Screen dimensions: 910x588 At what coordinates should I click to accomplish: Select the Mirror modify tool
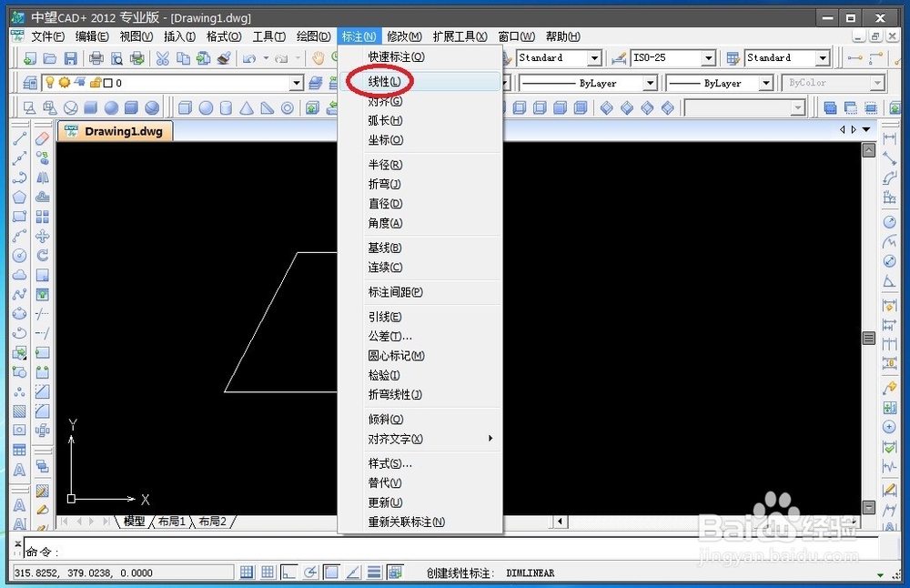coord(43,177)
